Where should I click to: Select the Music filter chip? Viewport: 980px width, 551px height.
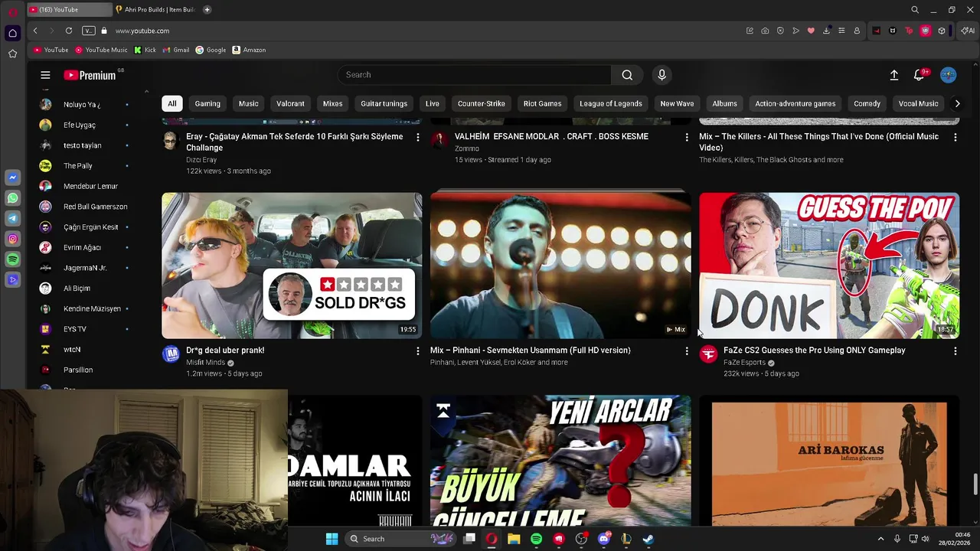coord(249,103)
